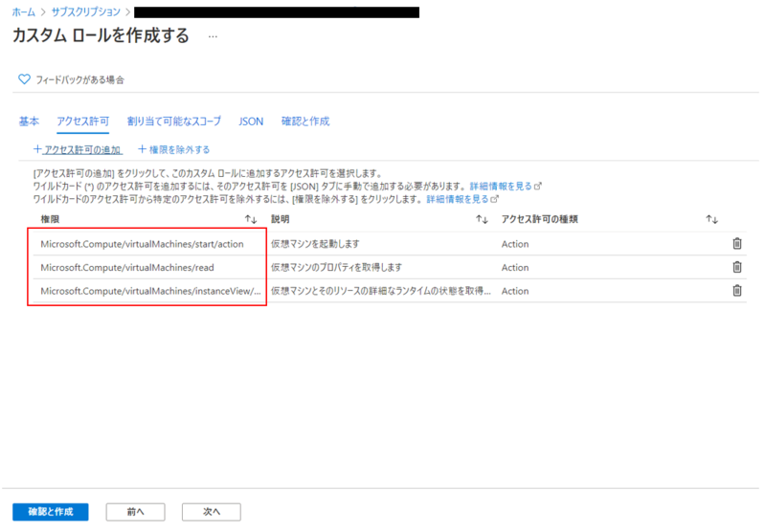
Task: Remove the virtualMachines/instanceView permission via trash icon
Action: coord(736,291)
